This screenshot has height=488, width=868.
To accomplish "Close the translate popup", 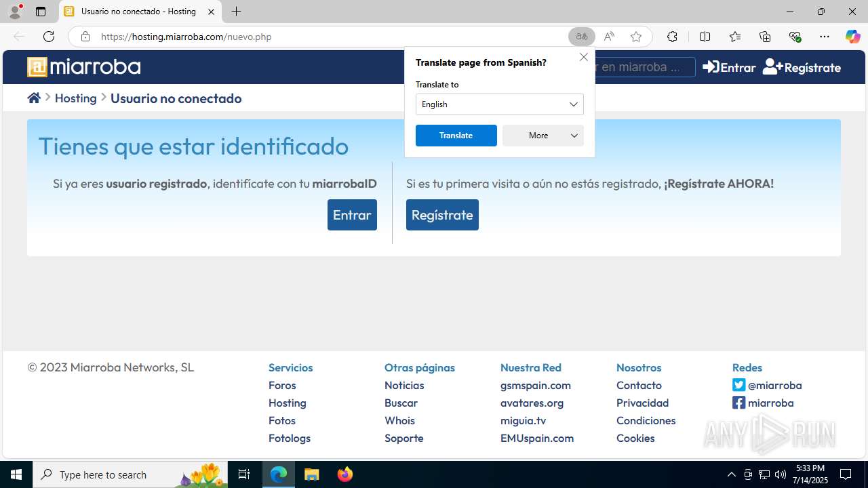I will click(584, 57).
